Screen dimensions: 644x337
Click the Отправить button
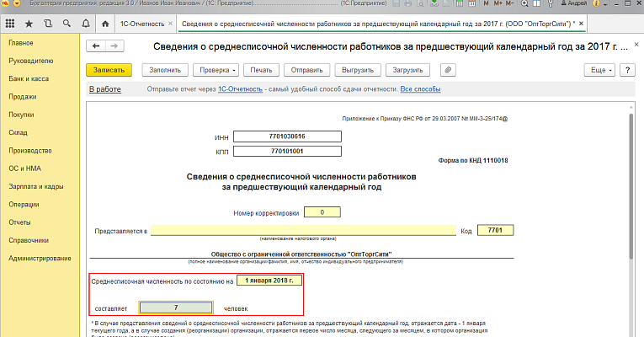[309, 69]
